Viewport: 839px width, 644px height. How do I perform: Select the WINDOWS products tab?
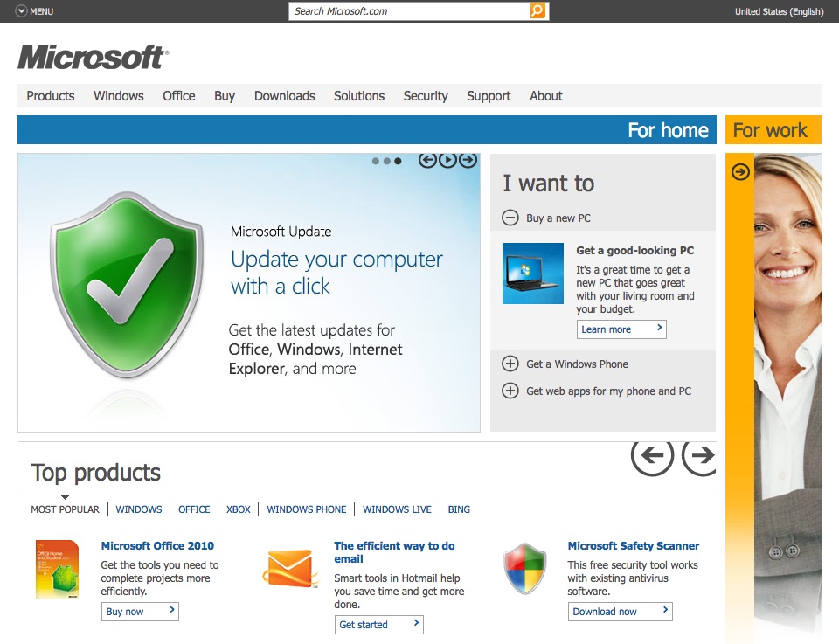click(x=139, y=509)
